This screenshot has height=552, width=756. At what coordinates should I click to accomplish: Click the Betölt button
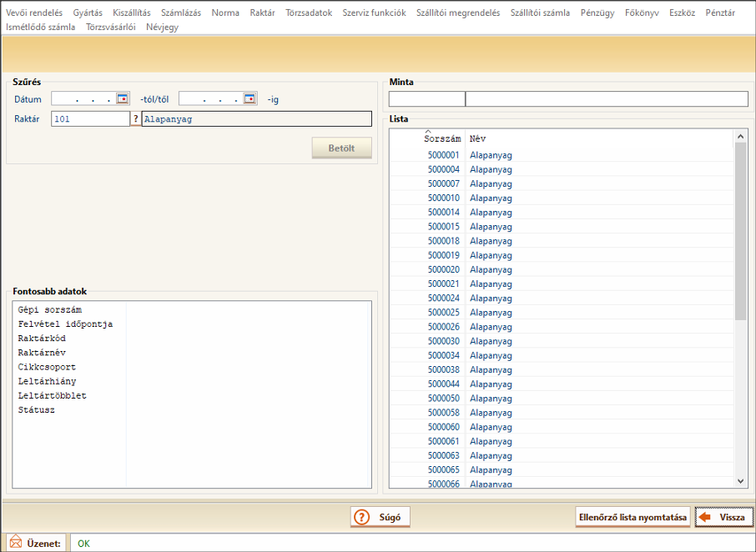[342, 148]
